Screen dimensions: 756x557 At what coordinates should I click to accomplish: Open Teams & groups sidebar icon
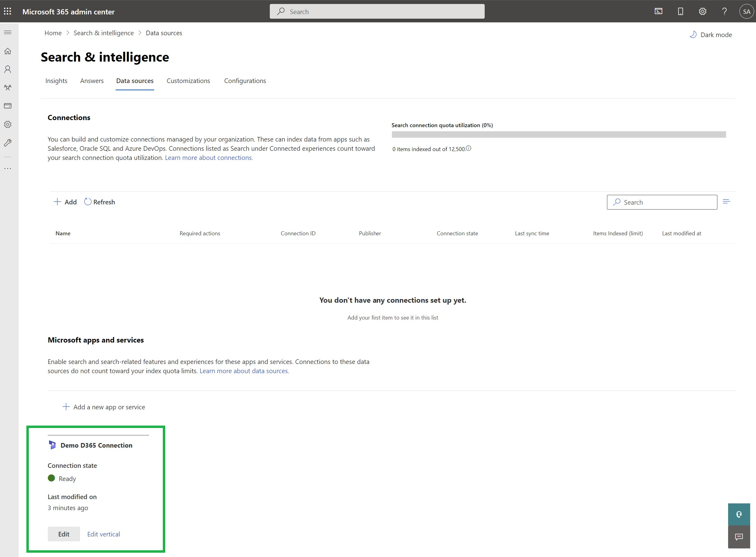click(x=8, y=88)
